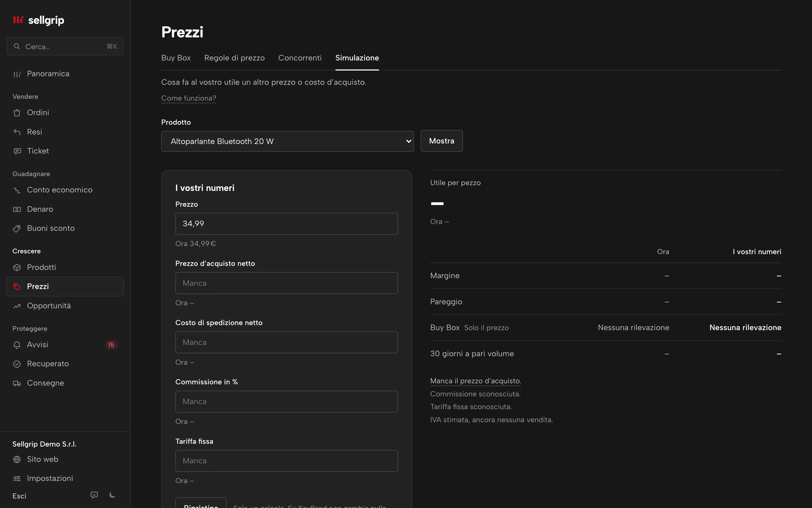The image size is (812, 508).
Task: Select the Simulazione tab
Action: click(x=357, y=58)
